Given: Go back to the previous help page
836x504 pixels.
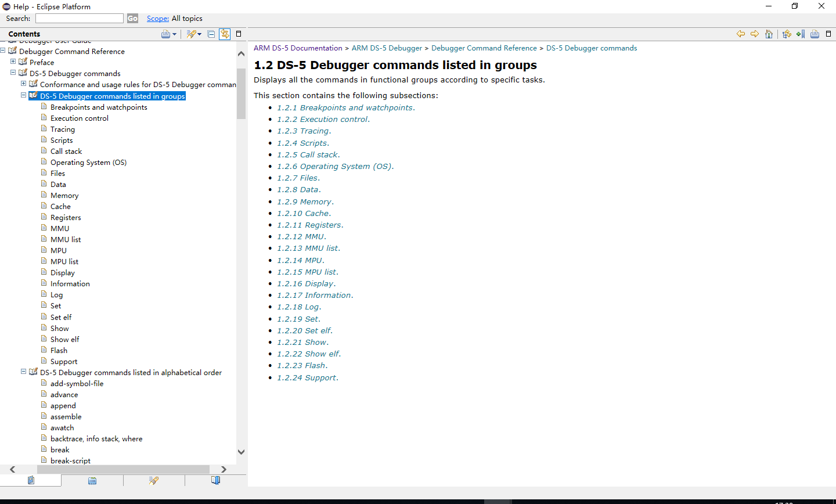Looking at the screenshot, I should point(741,34).
